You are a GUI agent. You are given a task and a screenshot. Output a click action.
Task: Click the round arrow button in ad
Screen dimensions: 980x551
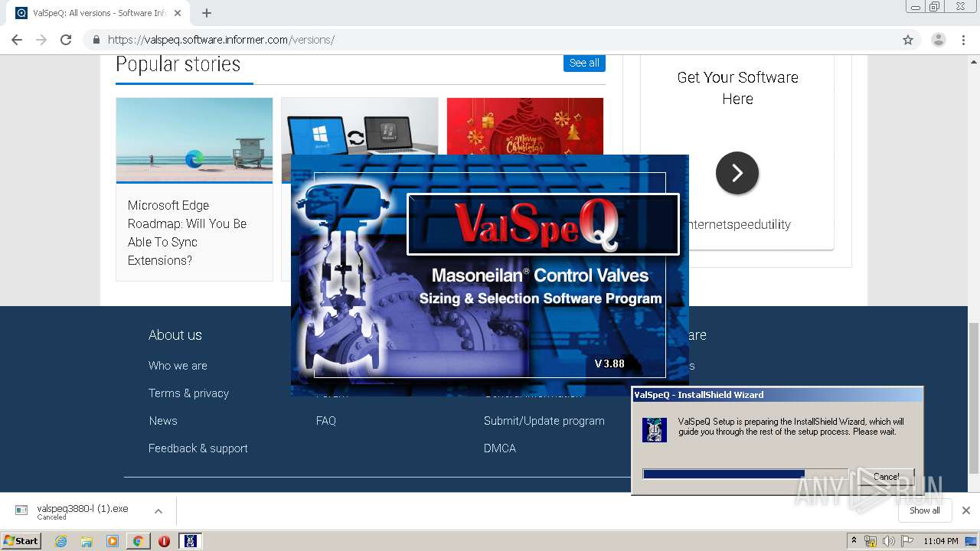pyautogui.click(x=737, y=173)
